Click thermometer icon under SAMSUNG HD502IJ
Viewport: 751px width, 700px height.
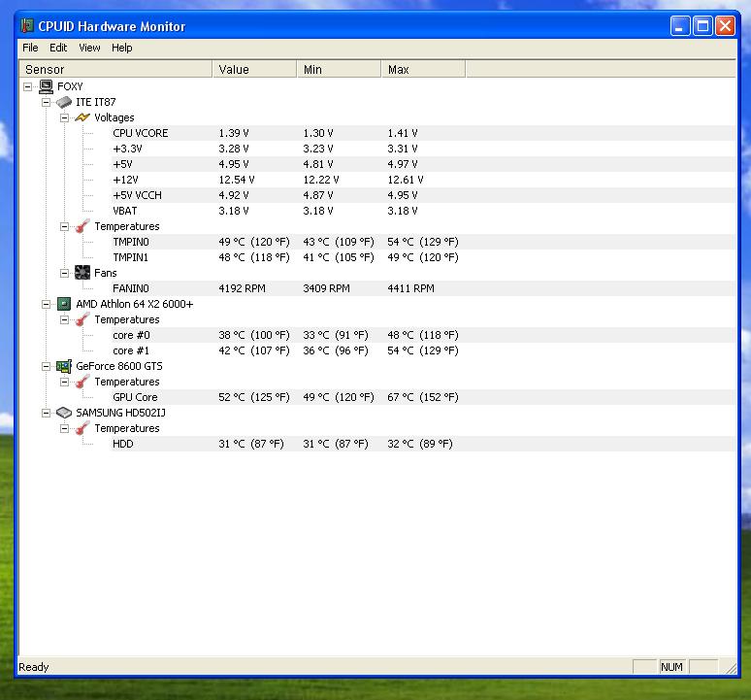pyautogui.click(x=82, y=428)
